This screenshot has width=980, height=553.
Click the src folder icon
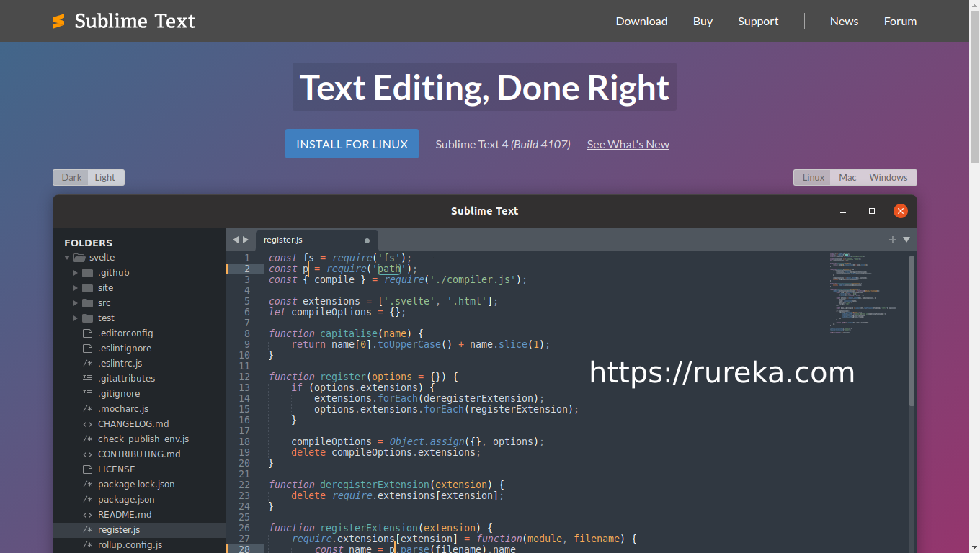(x=87, y=303)
